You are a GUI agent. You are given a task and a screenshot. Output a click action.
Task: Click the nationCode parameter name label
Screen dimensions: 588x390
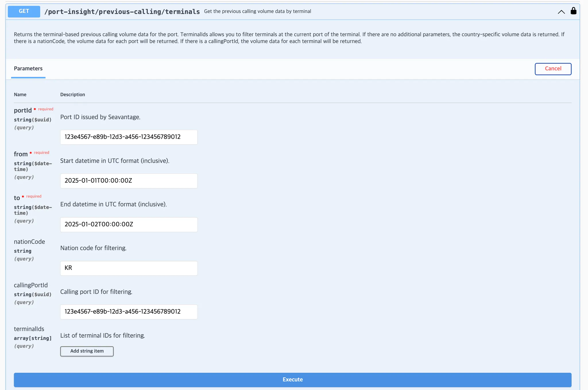coord(29,242)
